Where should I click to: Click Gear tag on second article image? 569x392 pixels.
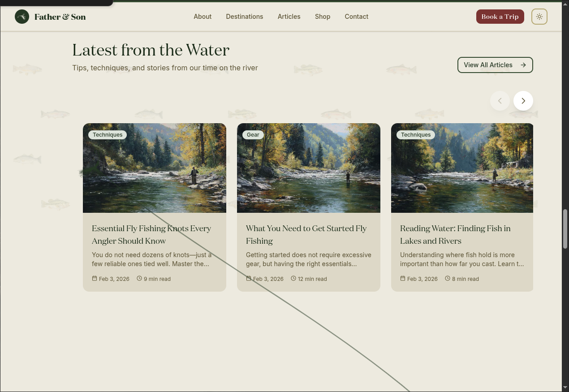click(x=253, y=134)
